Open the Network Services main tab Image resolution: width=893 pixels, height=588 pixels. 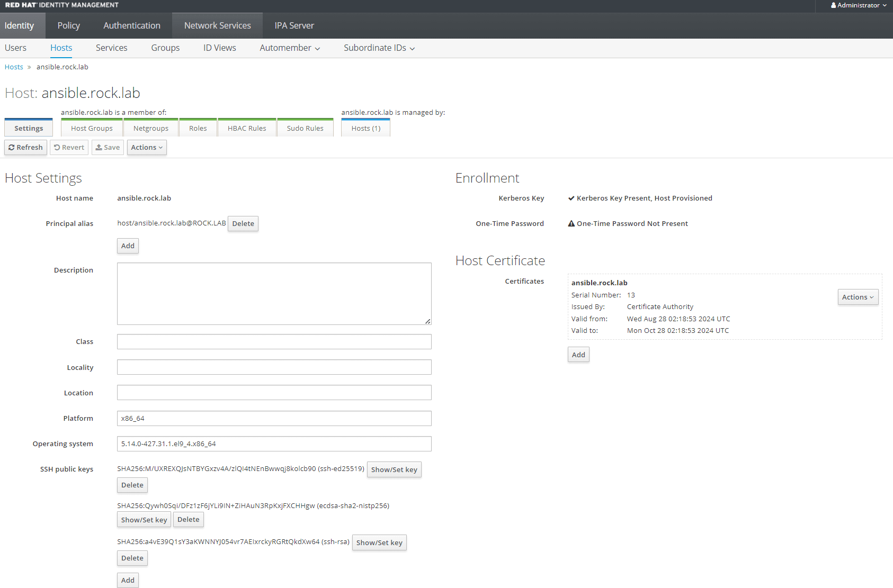(218, 25)
